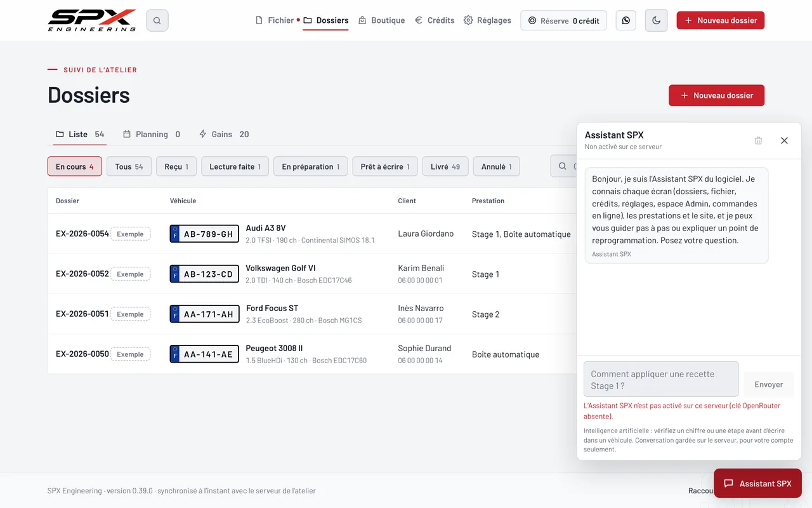Filter by En cours status
Viewport: 812px width, 508px height.
click(75, 166)
